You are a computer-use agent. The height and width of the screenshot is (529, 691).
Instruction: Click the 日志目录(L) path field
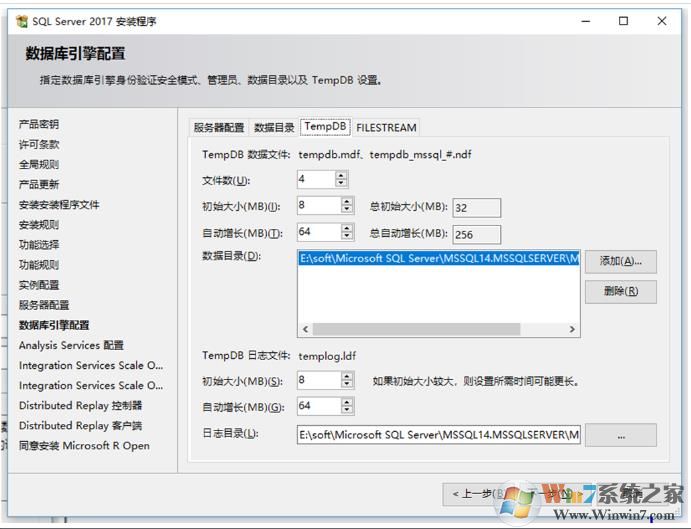(438, 435)
